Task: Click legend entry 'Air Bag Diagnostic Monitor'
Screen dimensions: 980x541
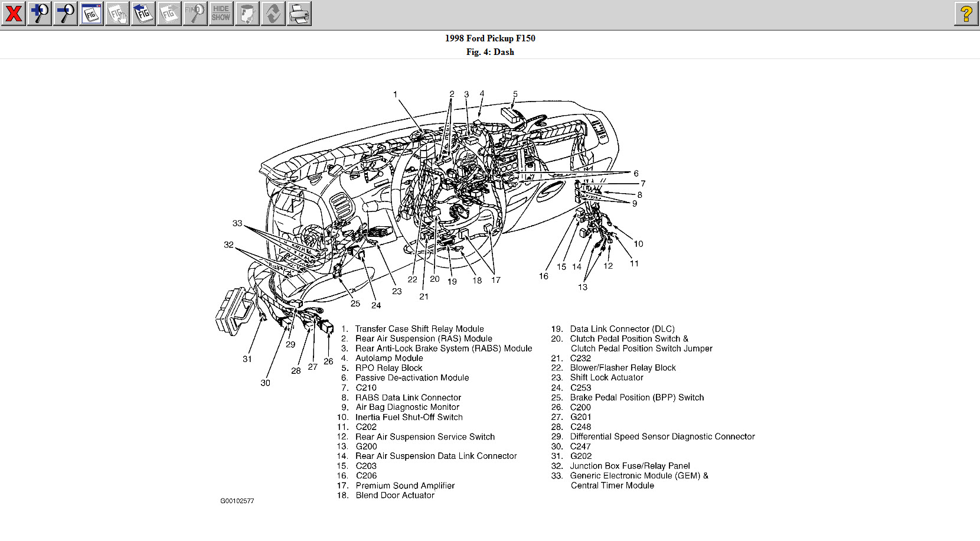Action: pos(407,407)
